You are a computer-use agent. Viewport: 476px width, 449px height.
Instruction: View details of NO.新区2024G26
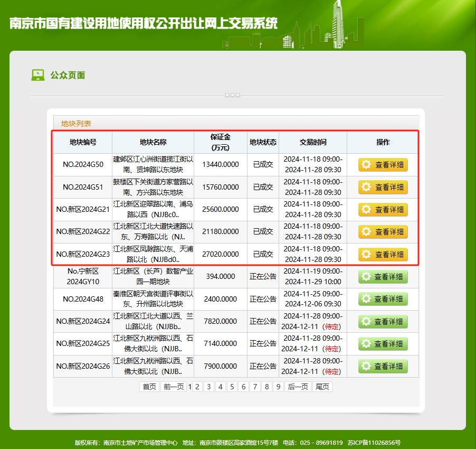[x=383, y=366]
